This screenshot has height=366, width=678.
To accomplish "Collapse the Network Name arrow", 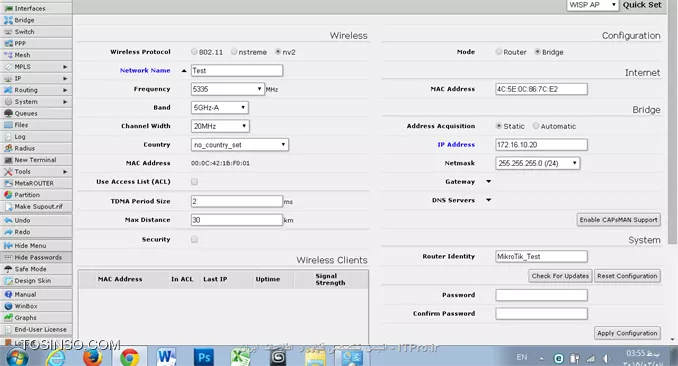I will pos(184,71).
